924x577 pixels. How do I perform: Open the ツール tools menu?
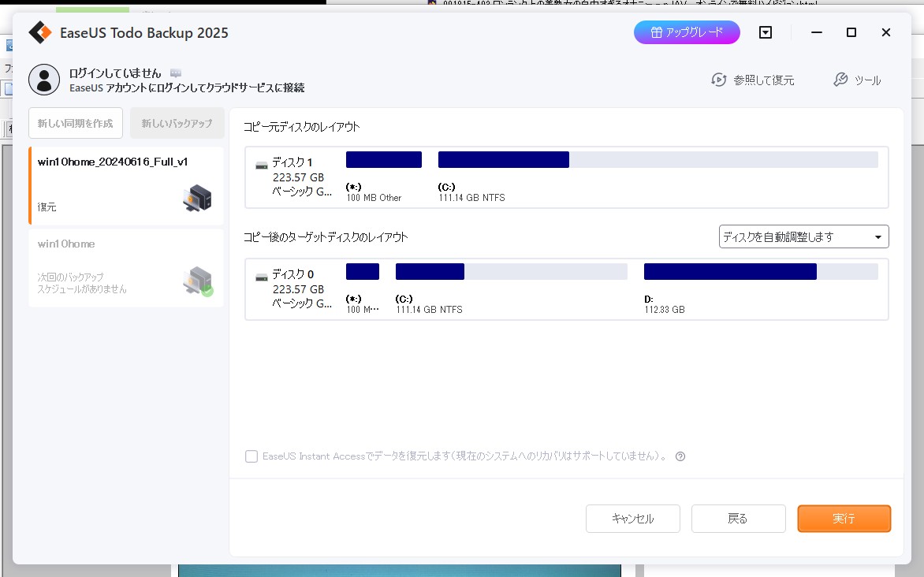(858, 80)
